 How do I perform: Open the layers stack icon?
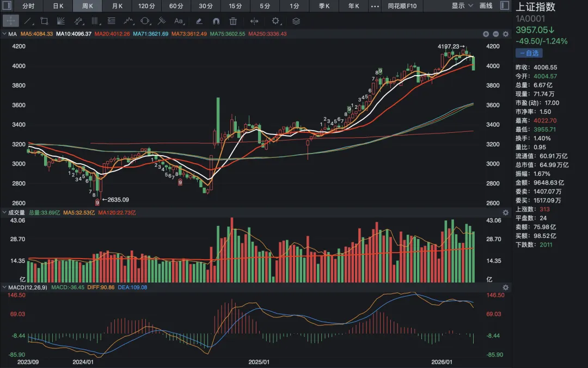point(296,21)
